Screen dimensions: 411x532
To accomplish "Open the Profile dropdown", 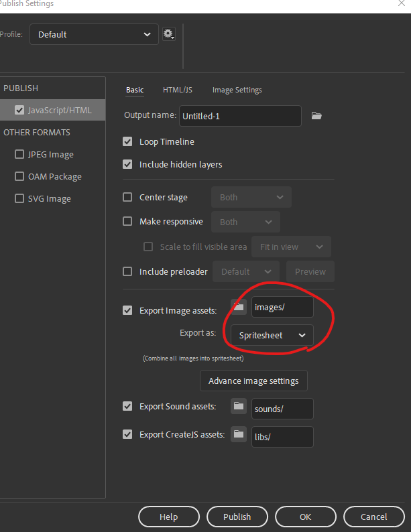I will [94, 34].
